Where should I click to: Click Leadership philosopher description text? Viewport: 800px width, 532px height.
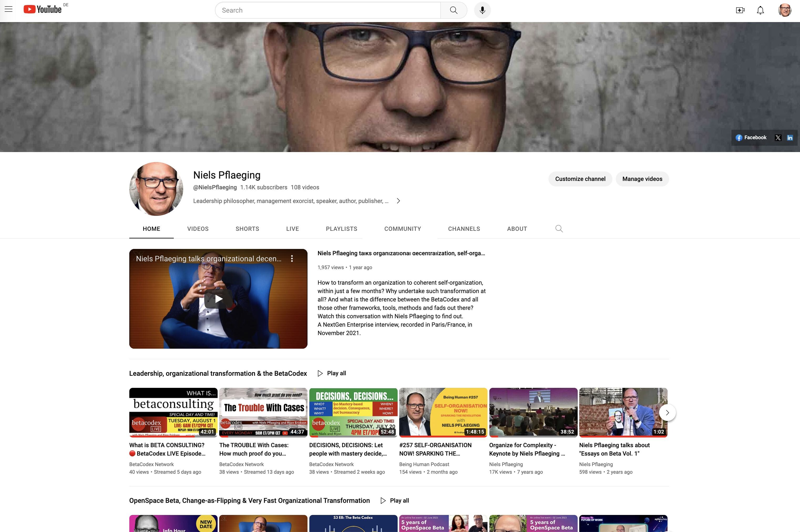291,201
